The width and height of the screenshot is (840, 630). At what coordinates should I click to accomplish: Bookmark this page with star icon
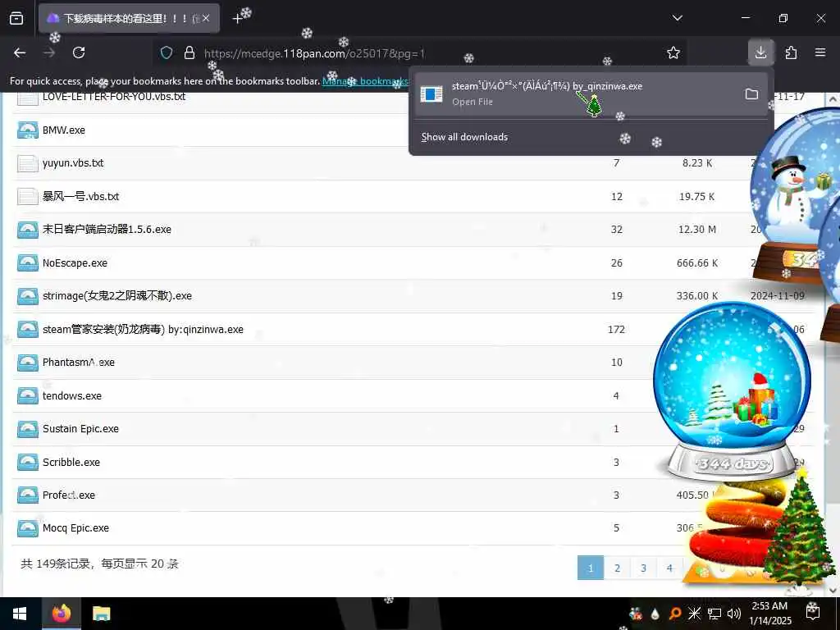click(x=673, y=52)
